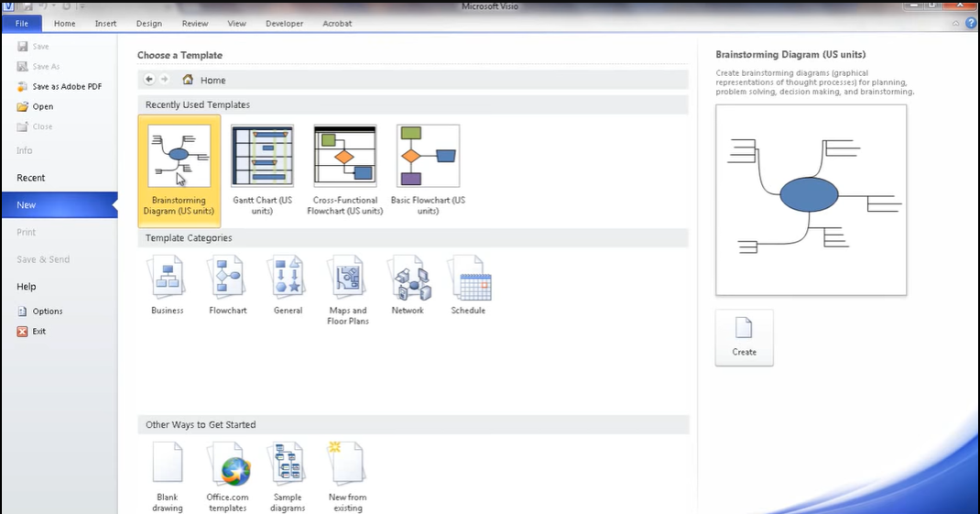Viewport: 980px width, 514px height.
Task: Switch to the Acrobat ribbon tab
Action: (x=337, y=23)
